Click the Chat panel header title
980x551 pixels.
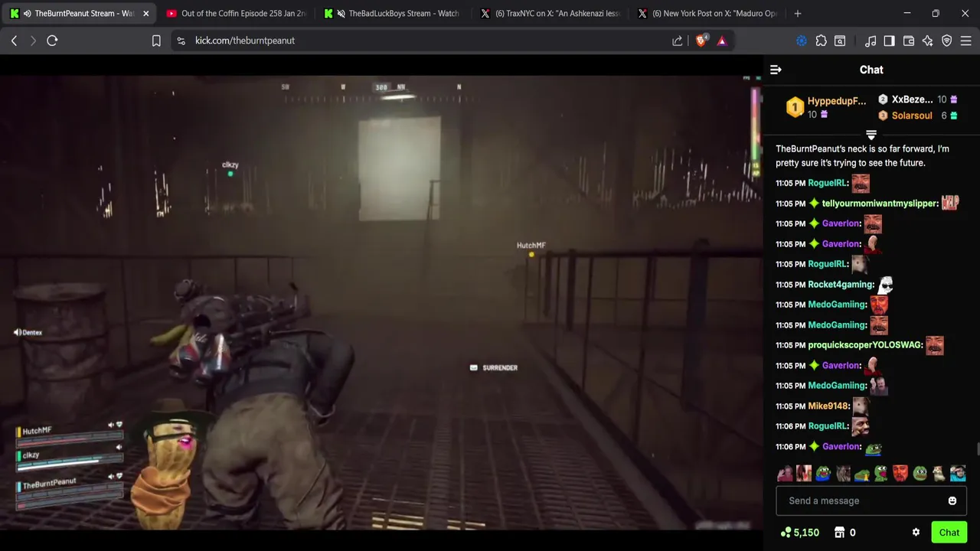point(871,70)
